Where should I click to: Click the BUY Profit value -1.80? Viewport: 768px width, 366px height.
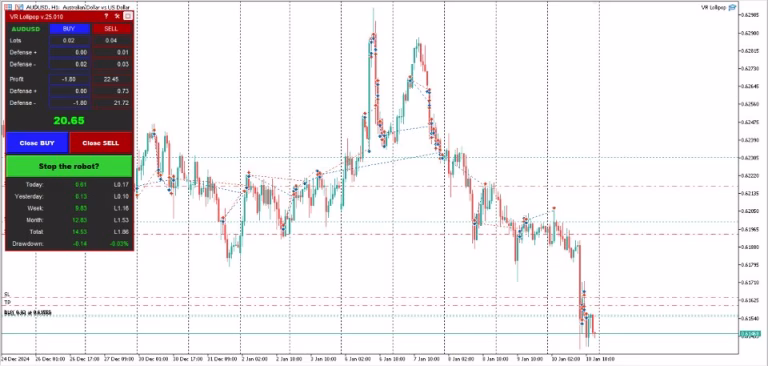(x=69, y=79)
